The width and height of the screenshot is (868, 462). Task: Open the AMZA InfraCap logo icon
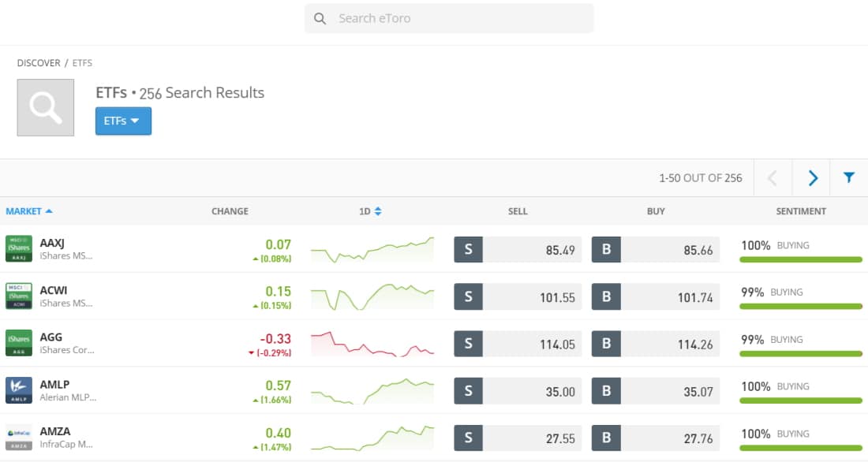click(x=19, y=437)
